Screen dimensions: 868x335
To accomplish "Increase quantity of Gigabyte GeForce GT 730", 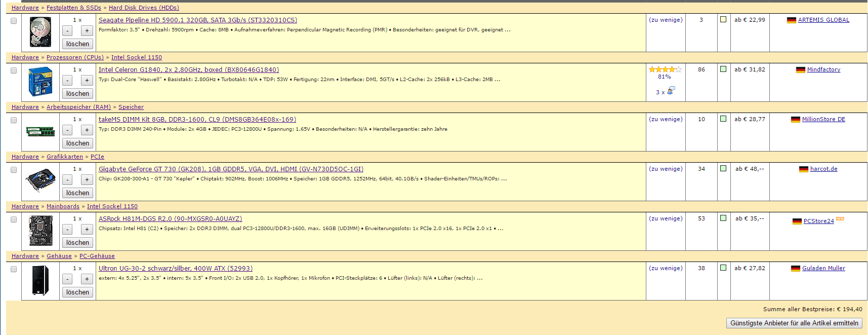I will (87, 180).
